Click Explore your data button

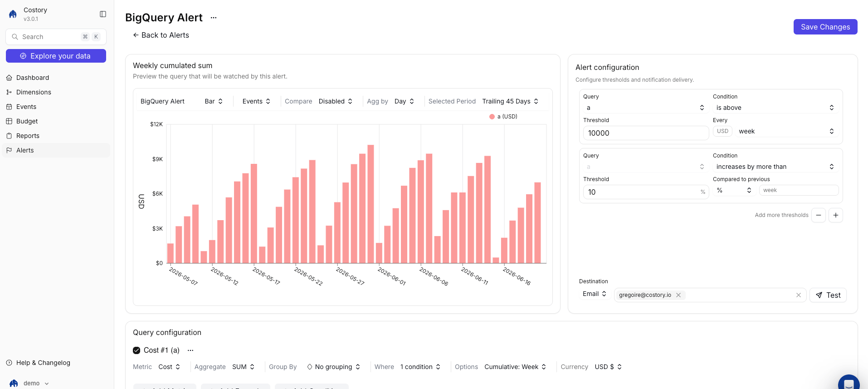pos(56,56)
